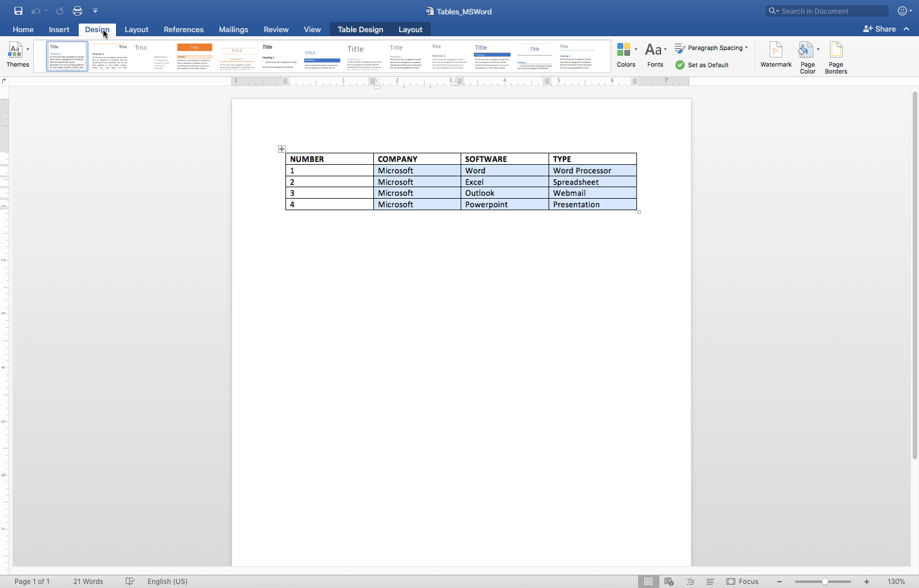
Task: Open the Layout tab next to Design
Action: point(137,29)
